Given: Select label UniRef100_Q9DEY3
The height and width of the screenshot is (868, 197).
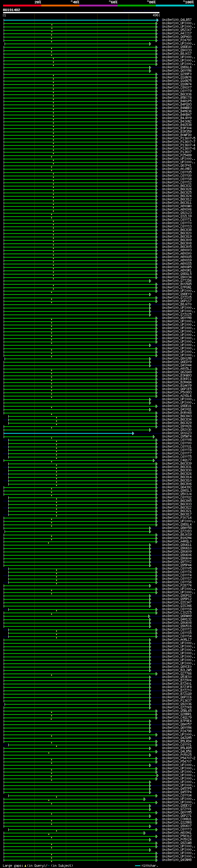Looking at the screenshot, I should (177, 294).
